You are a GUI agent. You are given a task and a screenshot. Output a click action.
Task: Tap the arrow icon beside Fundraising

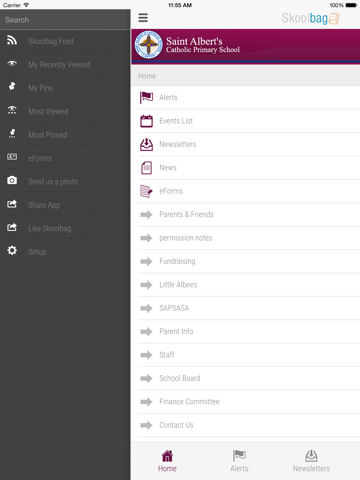tap(146, 261)
